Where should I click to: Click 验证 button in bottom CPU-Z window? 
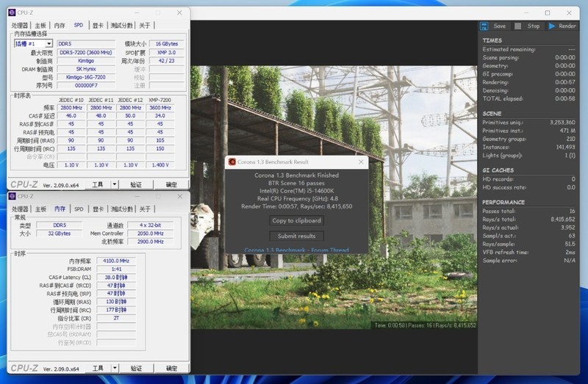coord(136,368)
